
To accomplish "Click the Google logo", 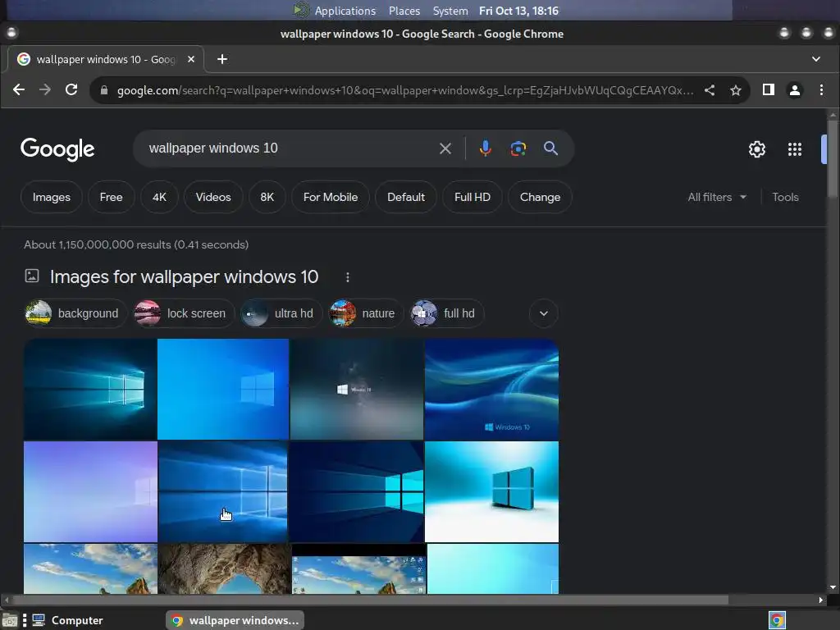I will [58, 149].
